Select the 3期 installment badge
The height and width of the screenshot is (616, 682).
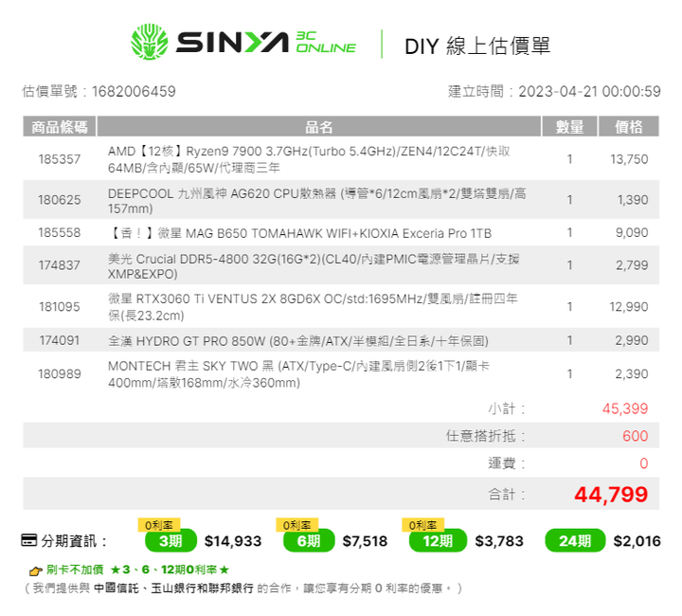pos(170,541)
